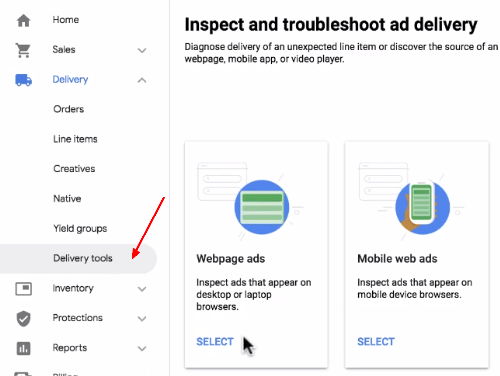Image resolution: width=500 pixels, height=376 pixels.
Task: Open Creatives under Delivery
Action: coord(74,169)
